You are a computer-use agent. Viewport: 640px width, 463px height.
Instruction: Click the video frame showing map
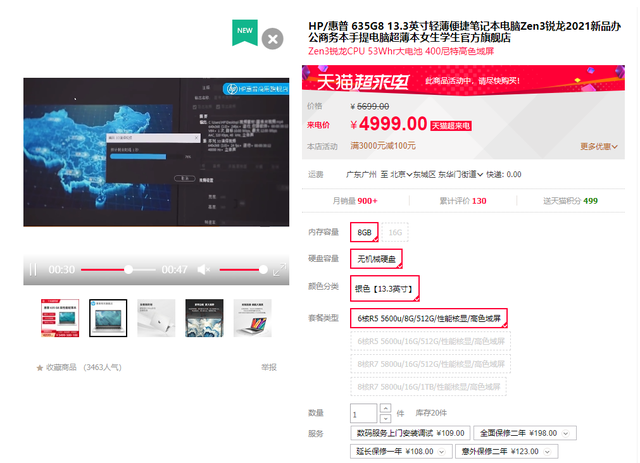[156, 152]
